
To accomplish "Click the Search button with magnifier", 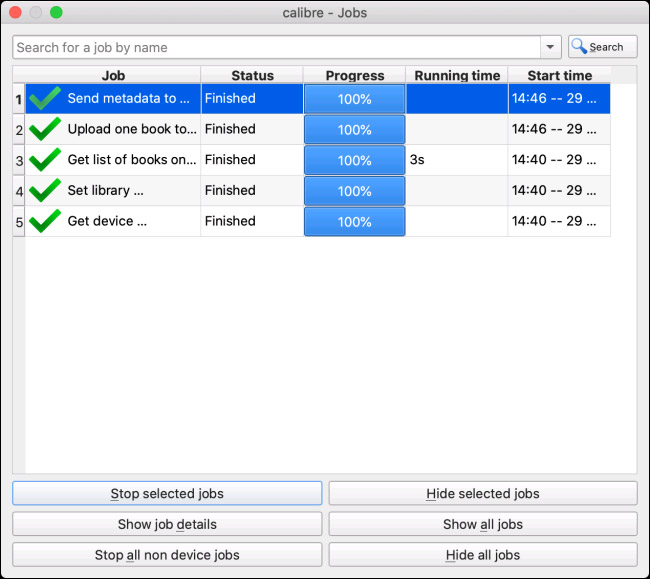I will tap(602, 47).
